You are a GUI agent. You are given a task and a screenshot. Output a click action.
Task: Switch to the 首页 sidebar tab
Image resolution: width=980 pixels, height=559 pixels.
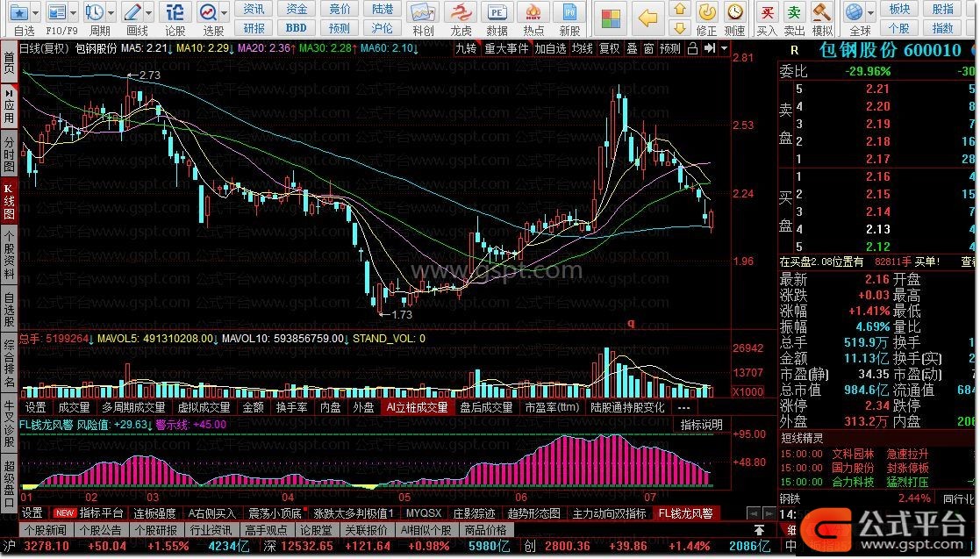(x=10, y=62)
